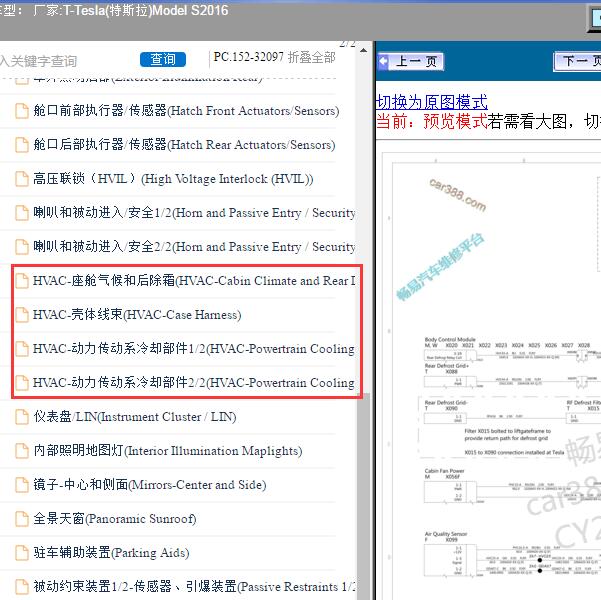Click document icon of Panoramic Sunroof

pyautogui.click(x=22, y=519)
